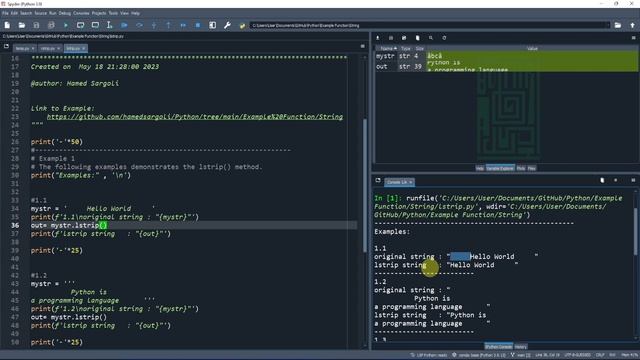This screenshot has width=640, height=360.
Task: Import data in Variable Explorer
Action: tap(378, 38)
